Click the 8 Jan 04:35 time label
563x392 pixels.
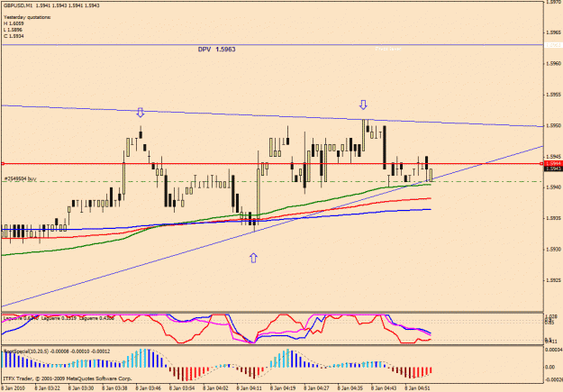pos(350,388)
